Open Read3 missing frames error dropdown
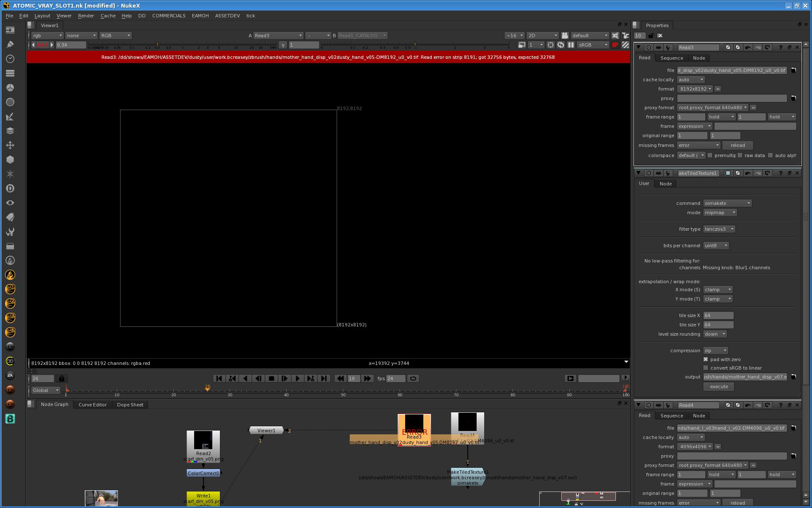Viewport: 812px width, 508px height. (x=698, y=145)
